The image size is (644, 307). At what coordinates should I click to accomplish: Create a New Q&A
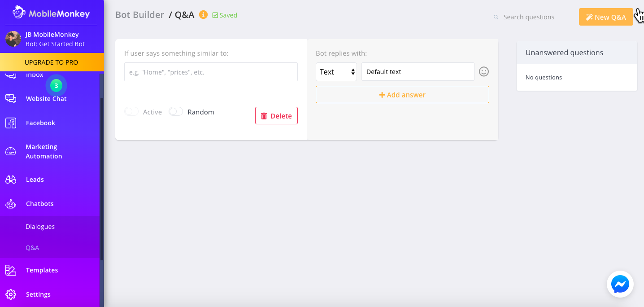(x=606, y=17)
